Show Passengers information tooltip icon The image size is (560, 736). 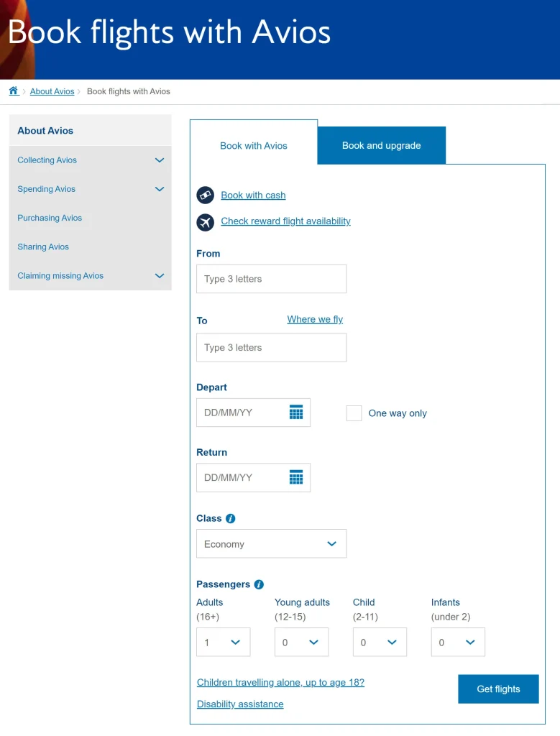pyautogui.click(x=259, y=584)
